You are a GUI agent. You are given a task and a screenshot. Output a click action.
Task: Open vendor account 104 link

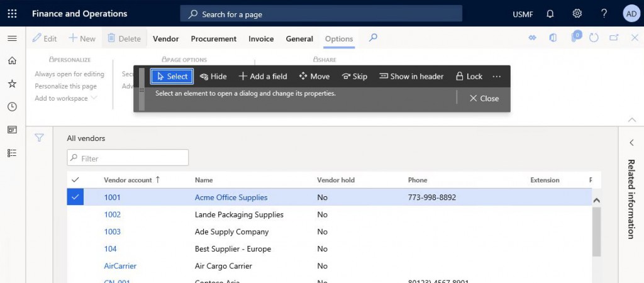click(x=110, y=249)
